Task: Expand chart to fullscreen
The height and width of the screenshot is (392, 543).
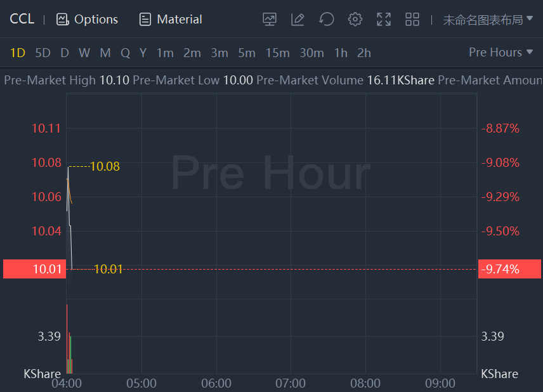Action: pyautogui.click(x=384, y=20)
